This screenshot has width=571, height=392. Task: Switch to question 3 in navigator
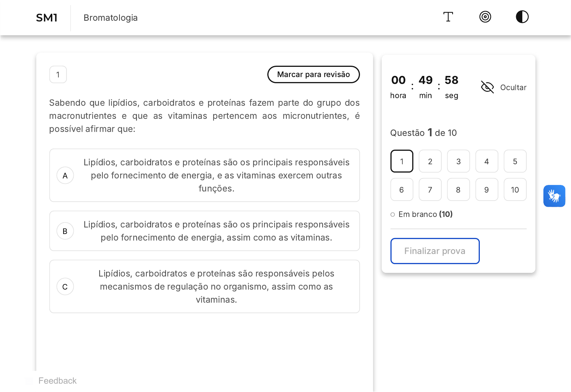[458, 161]
